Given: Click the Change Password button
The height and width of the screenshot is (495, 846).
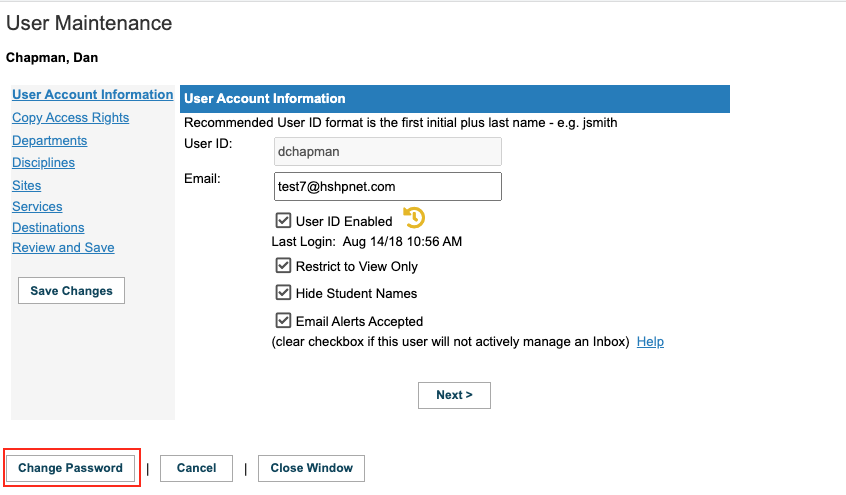Looking at the screenshot, I should tap(70, 468).
